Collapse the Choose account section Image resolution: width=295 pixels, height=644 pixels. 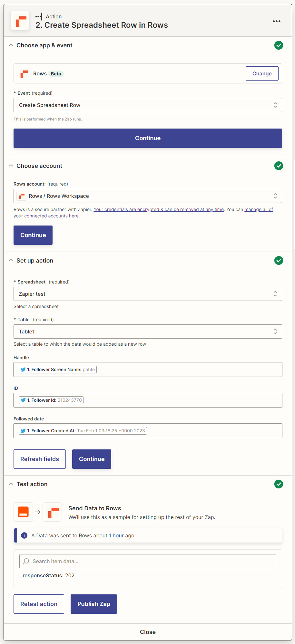pos(11,166)
